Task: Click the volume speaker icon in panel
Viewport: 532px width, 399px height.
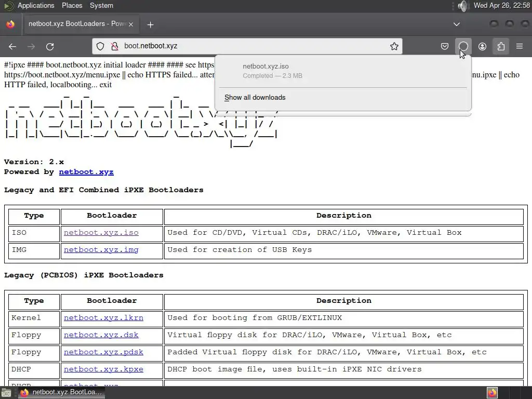Action: [462, 5]
